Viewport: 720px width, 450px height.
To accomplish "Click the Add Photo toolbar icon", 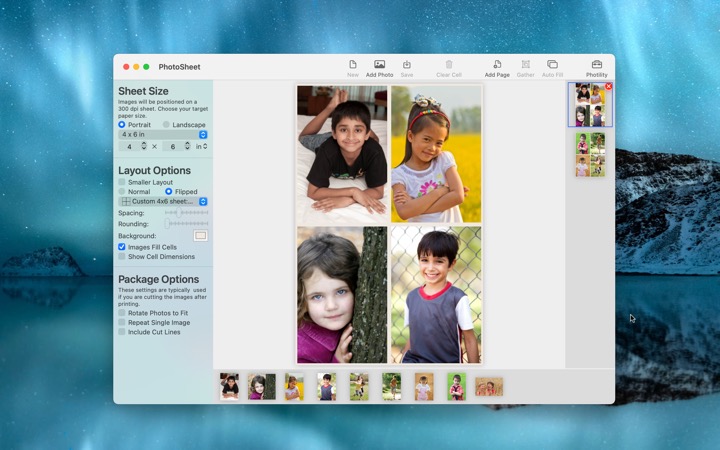I will pyautogui.click(x=379, y=64).
